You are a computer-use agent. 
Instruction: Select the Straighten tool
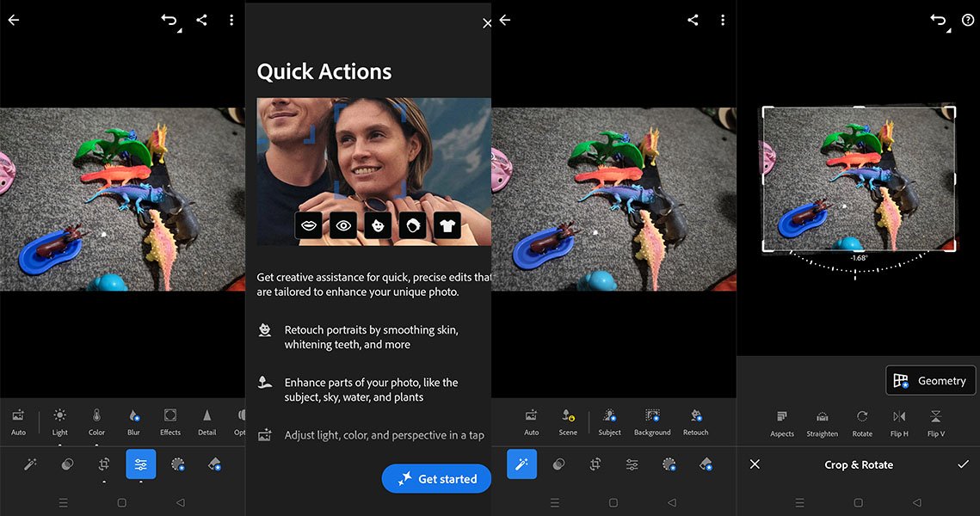(822, 423)
